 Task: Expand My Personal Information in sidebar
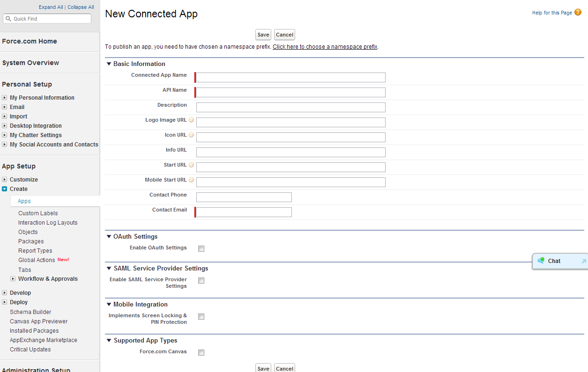click(x=5, y=98)
